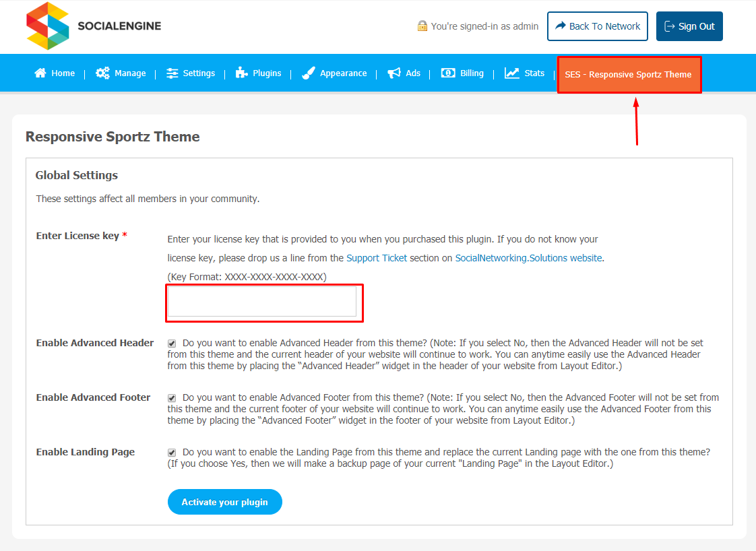Screen dimensions: 756x551
Task: Click "You're signed-in as admin" text
Action: point(484,26)
